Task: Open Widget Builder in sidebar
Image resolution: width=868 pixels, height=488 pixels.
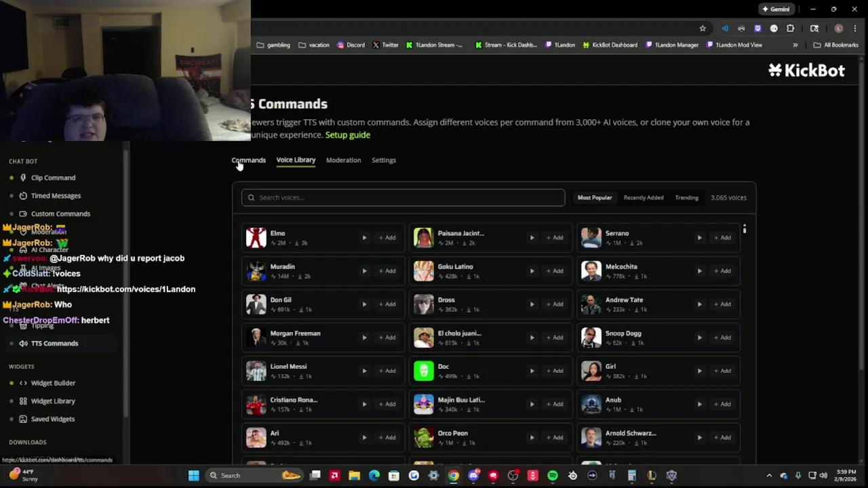Action: point(53,383)
